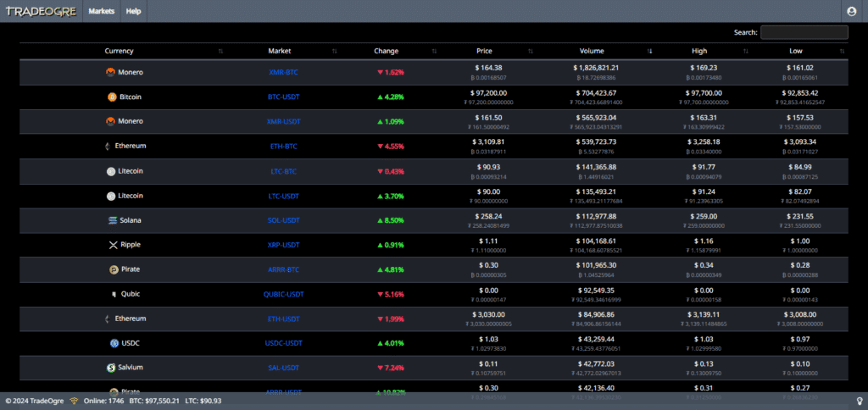Click the Solana logo icon
Screen dimensions: 868x410
(113, 220)
